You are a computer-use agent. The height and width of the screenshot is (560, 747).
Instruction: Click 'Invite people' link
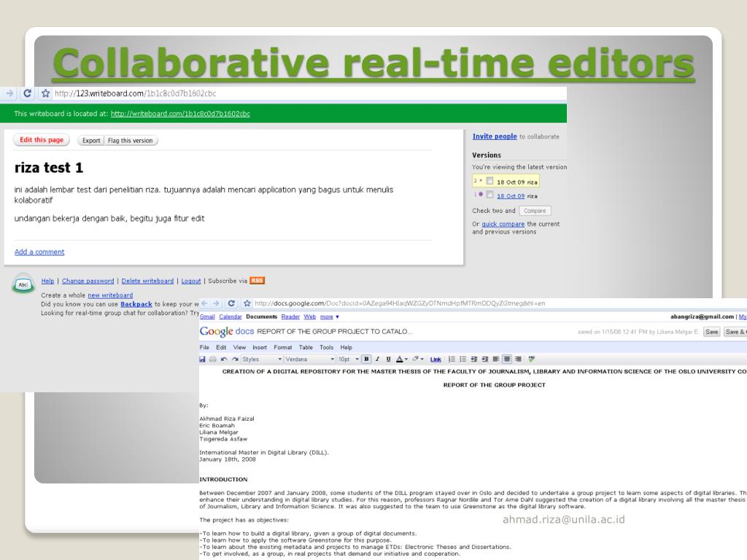(x=495, y=136)
